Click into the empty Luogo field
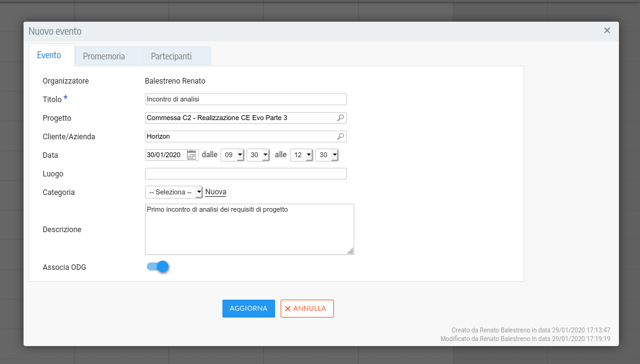Screen dimensions: 640x364 click(x=245, y=174)
